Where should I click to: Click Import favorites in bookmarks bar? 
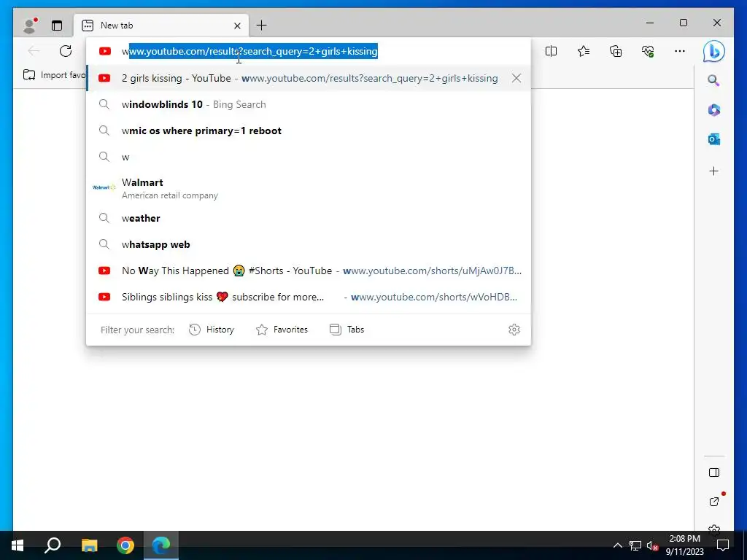coord(54,75)
